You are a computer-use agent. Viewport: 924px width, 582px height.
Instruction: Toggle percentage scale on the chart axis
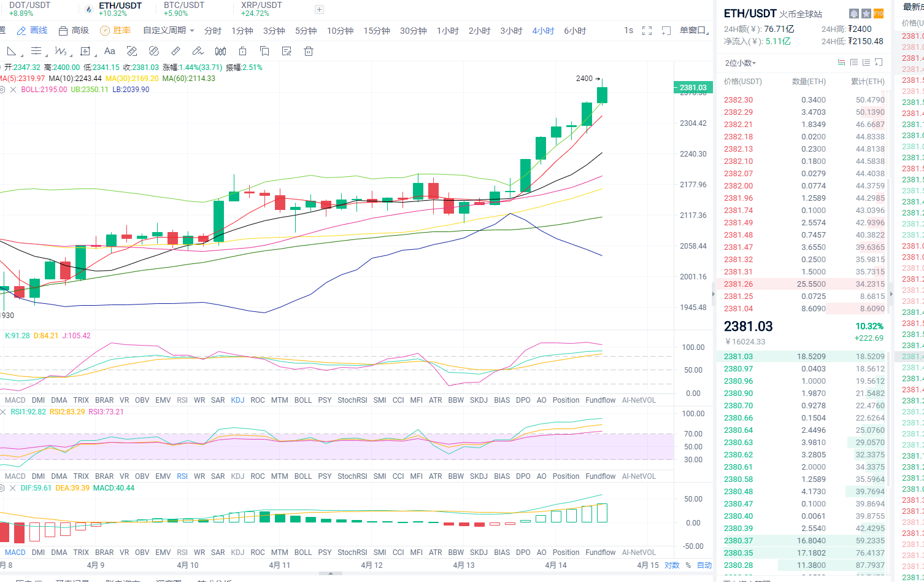(688, 565)
